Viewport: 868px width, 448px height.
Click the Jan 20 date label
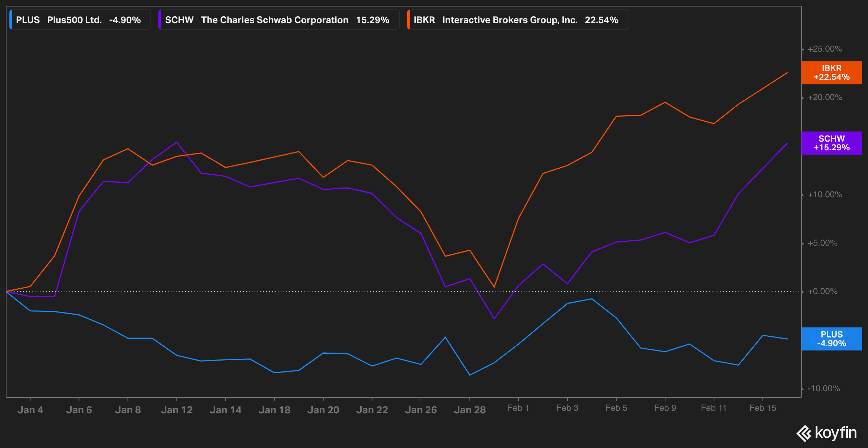coord(323,410)
